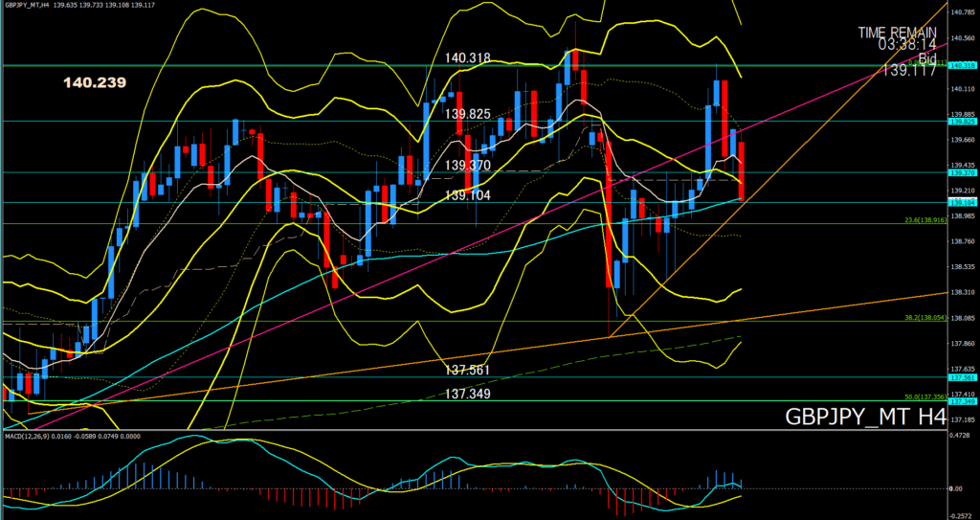Click the 23.6(138.916) Fibonacci level label
The image size is (980, 520).
pos(925,220)
